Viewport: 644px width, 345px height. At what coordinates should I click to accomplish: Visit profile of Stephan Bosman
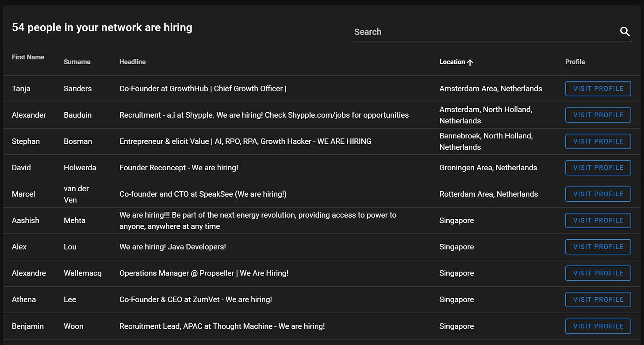[x=598, y=142]
